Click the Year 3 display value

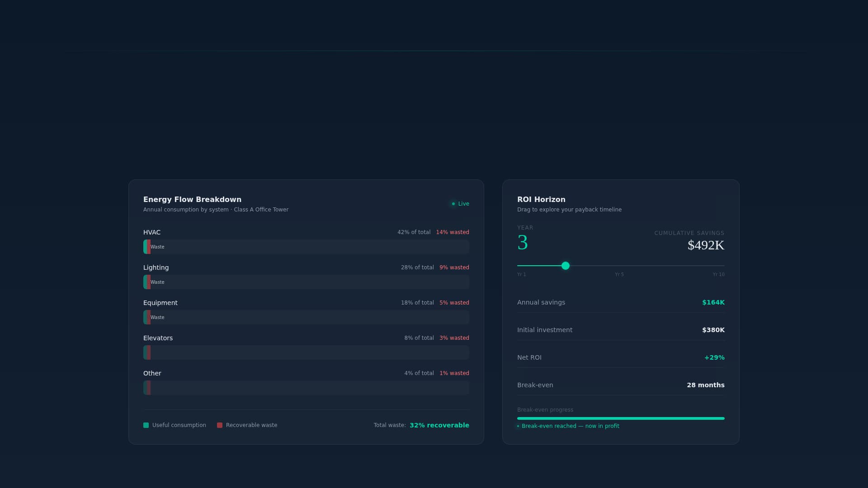[523, 243]
